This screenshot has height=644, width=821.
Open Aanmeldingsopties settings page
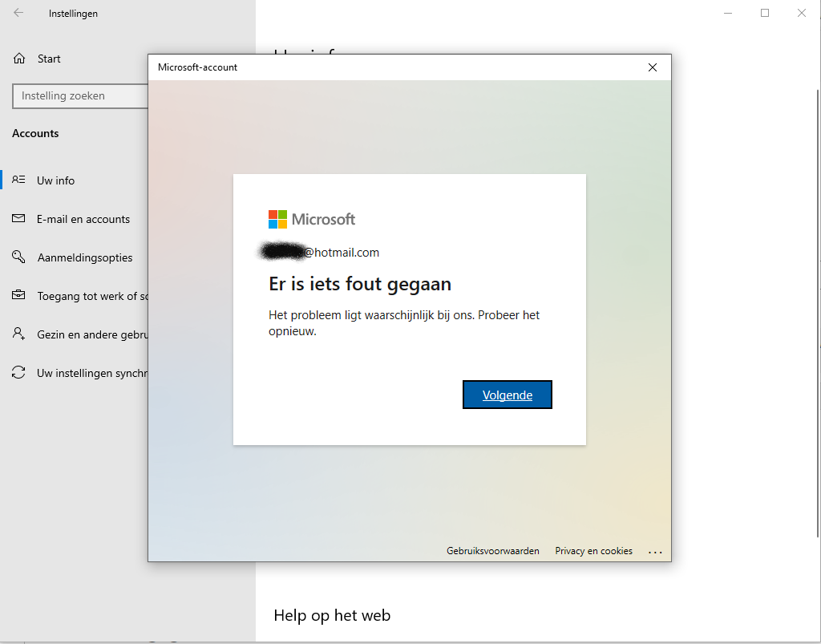85,257
